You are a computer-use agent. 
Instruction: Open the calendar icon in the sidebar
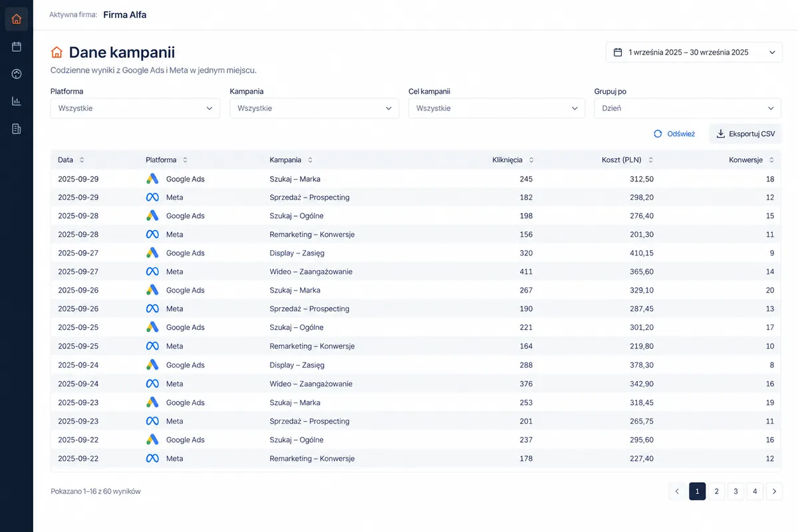click(x=17, y=47)
